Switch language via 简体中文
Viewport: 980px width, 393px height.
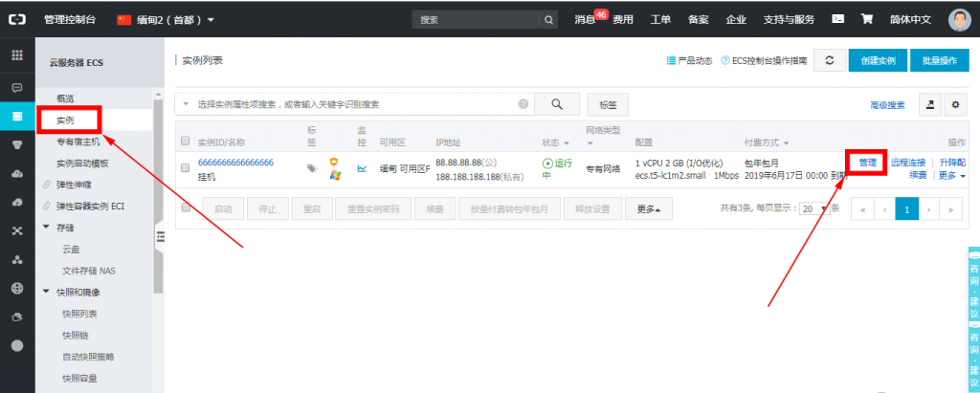[911, 19]
